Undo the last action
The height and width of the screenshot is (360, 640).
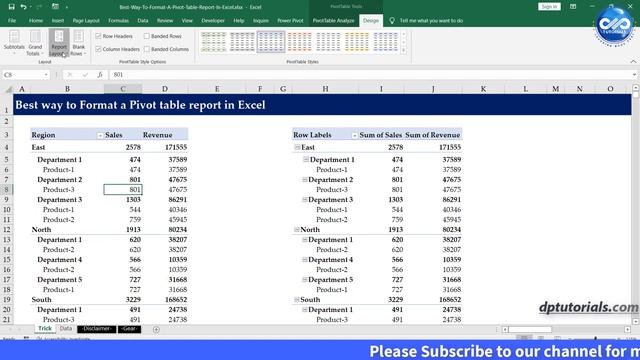(x=23, y=7)
